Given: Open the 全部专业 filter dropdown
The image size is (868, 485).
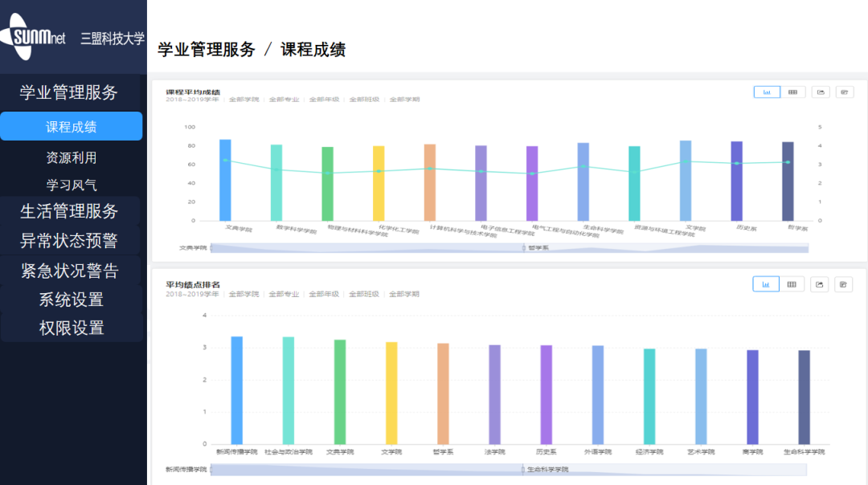Looking at the screenshot, I should (x=280, y=100).
